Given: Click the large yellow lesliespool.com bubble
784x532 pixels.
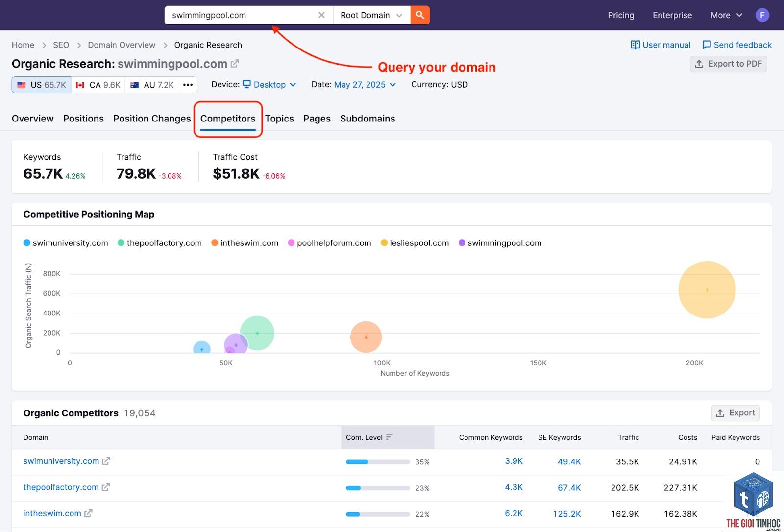Looking at the screenshot, I should (x=707, y=290).
